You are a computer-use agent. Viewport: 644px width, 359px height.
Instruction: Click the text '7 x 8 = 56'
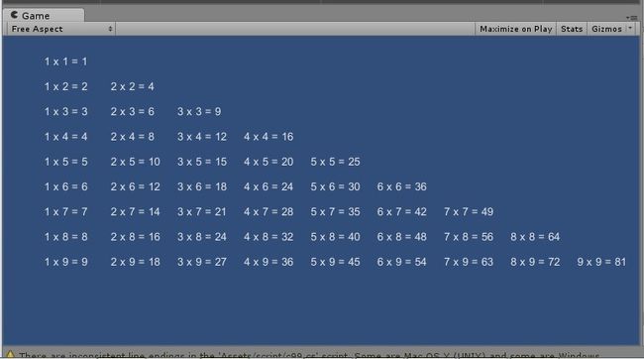469,237
